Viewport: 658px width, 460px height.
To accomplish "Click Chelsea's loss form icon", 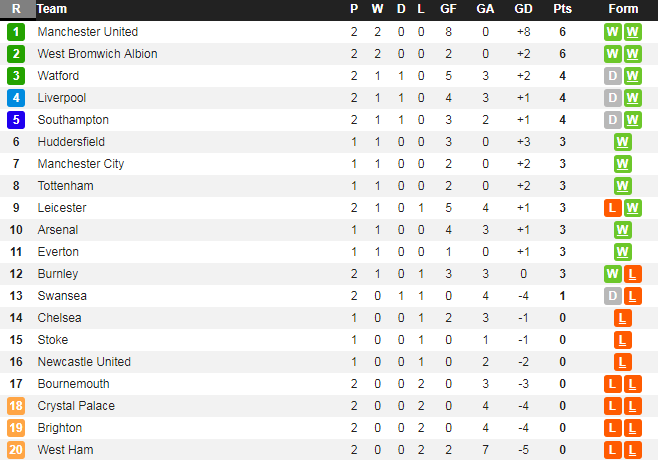I will coord(623,318).
